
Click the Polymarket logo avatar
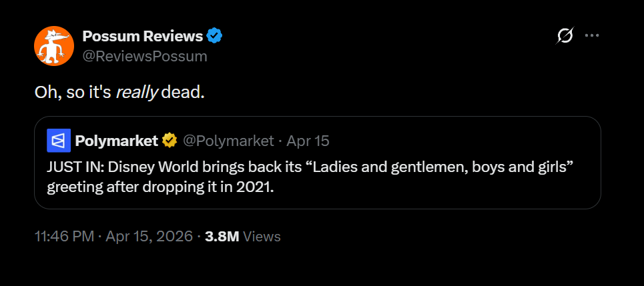click(x=59, y=141)
